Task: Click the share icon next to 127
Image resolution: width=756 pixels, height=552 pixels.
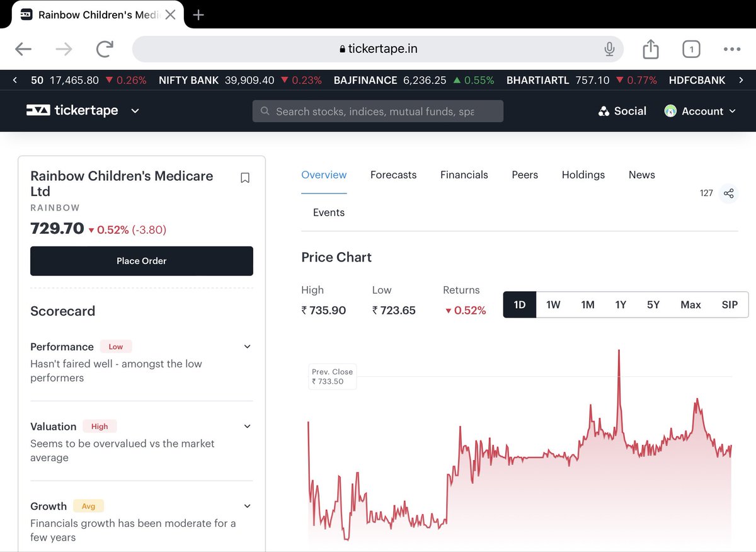Action: click(729, 193)
